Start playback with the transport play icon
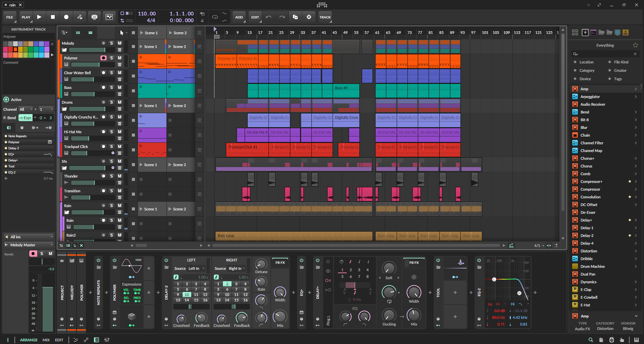The width and height of the screenshot is (644, 344). (39, 17)
